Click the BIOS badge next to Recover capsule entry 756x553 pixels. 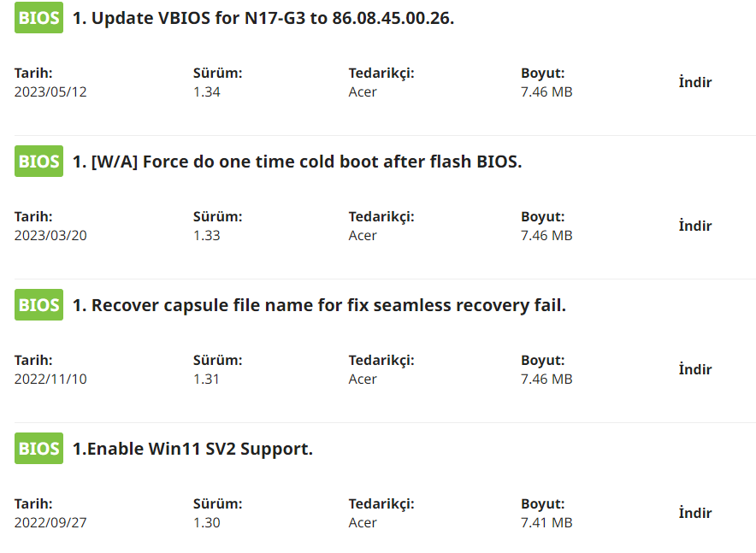(x=38, y=305)
